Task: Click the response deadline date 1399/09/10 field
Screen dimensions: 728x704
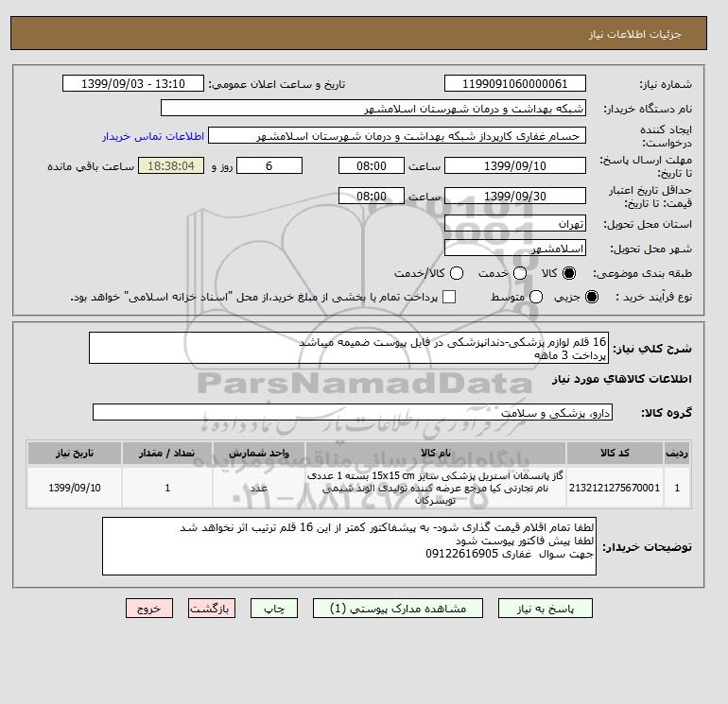Action: (515, 165)
